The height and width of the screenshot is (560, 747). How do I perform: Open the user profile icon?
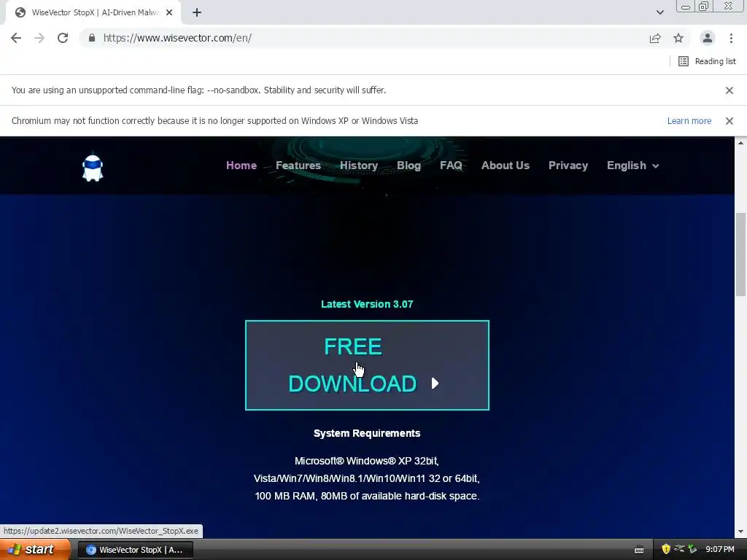point(708,38)
